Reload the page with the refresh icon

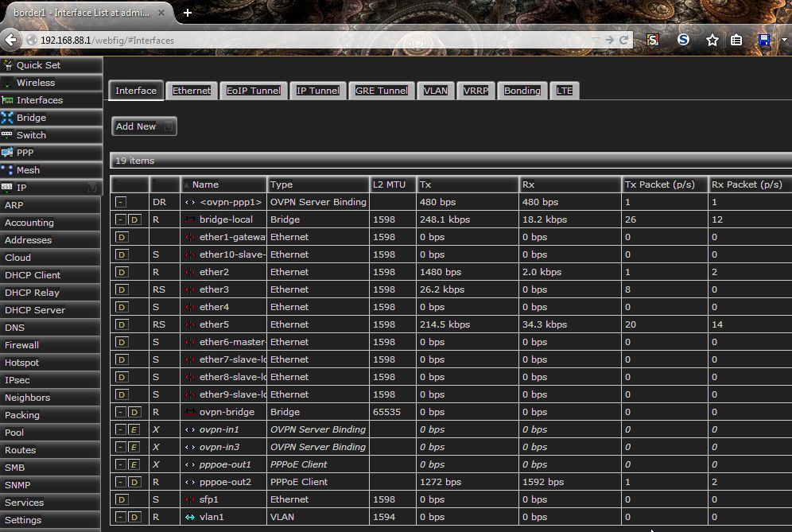pyautogui.click(x=624, y=40)
